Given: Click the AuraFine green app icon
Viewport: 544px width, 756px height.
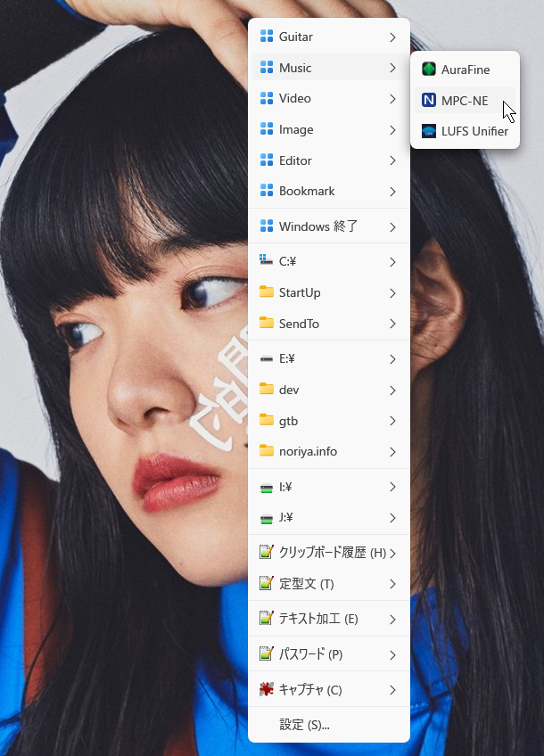Looking at the screenshot, I should [428, 70].
